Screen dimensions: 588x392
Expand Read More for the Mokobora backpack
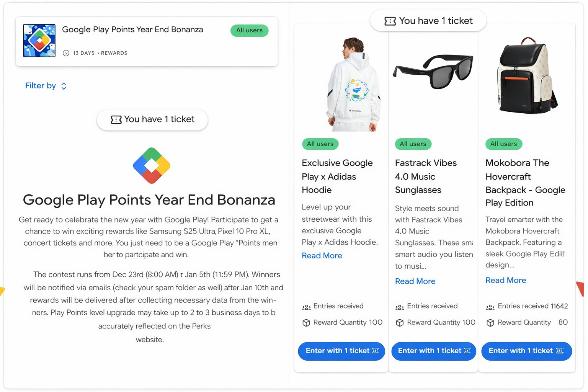click(505, 280)
